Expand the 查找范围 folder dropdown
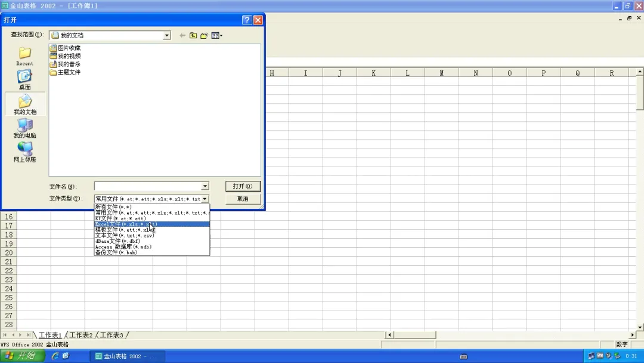644x363 pixels. pyautogui.click(x=166, y=35)
